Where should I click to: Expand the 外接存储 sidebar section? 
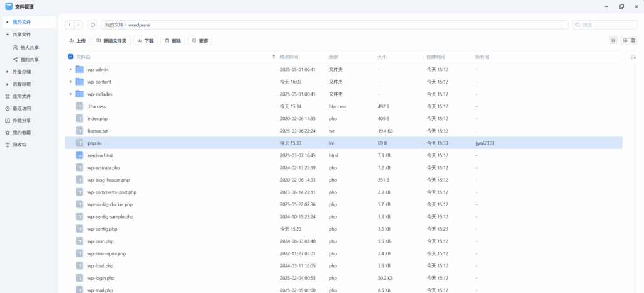[x=7, y=72]
